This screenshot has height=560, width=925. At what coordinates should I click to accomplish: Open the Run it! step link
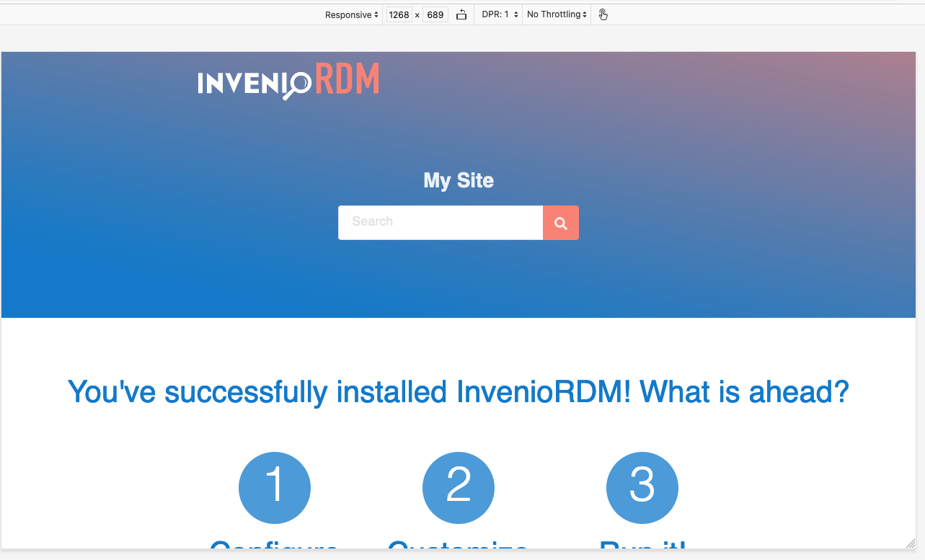coord(642,548)
